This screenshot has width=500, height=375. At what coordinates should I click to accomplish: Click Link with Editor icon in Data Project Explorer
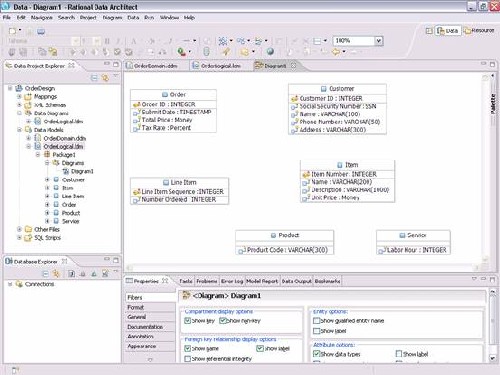tap(105, 78)
